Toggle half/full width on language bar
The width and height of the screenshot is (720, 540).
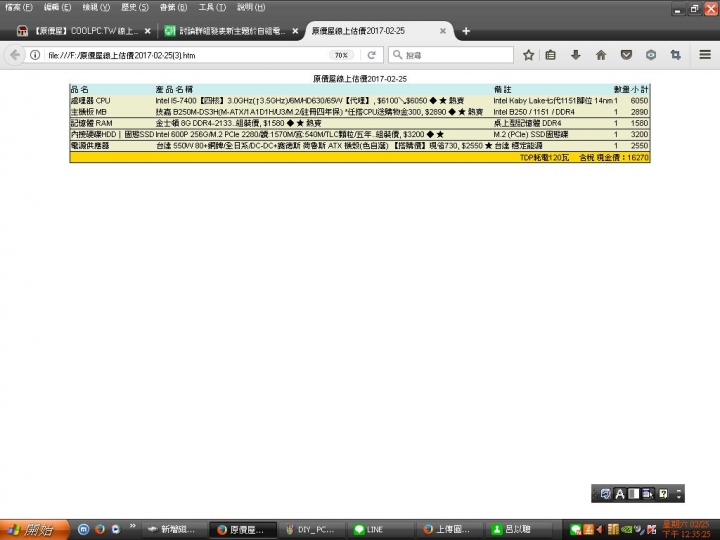click(634, 494)
